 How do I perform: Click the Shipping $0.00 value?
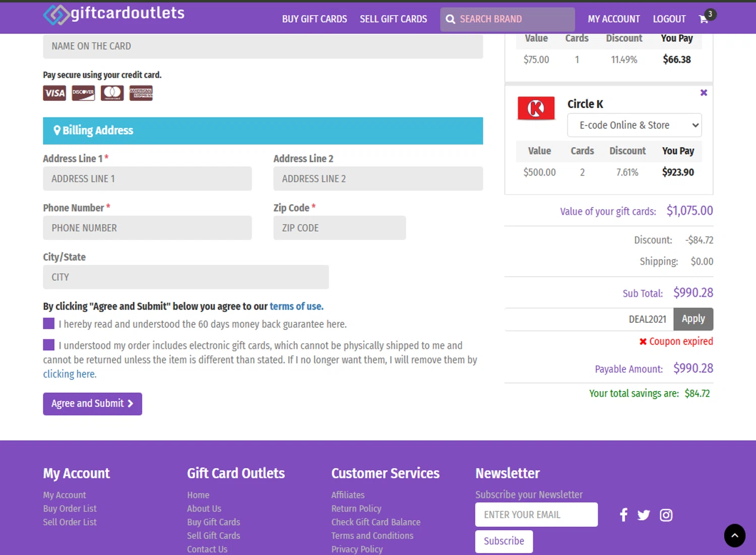coord(702,261)
